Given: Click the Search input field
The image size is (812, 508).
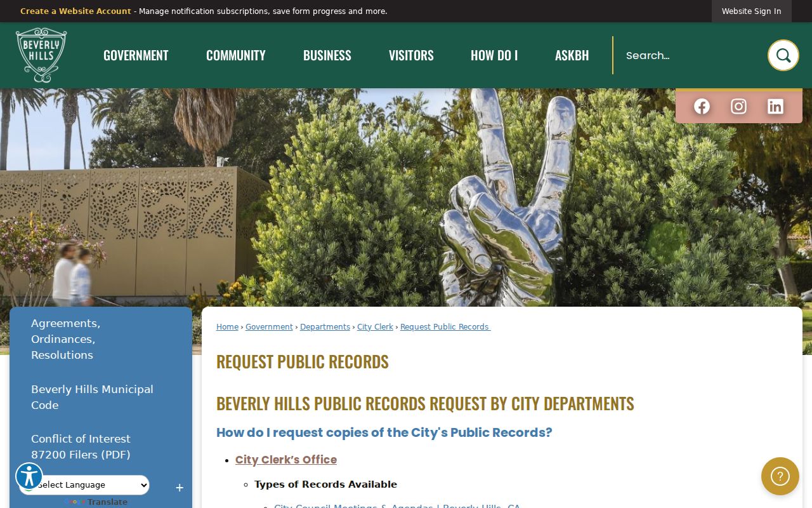Looking at the screenshot, I should 691,55.
